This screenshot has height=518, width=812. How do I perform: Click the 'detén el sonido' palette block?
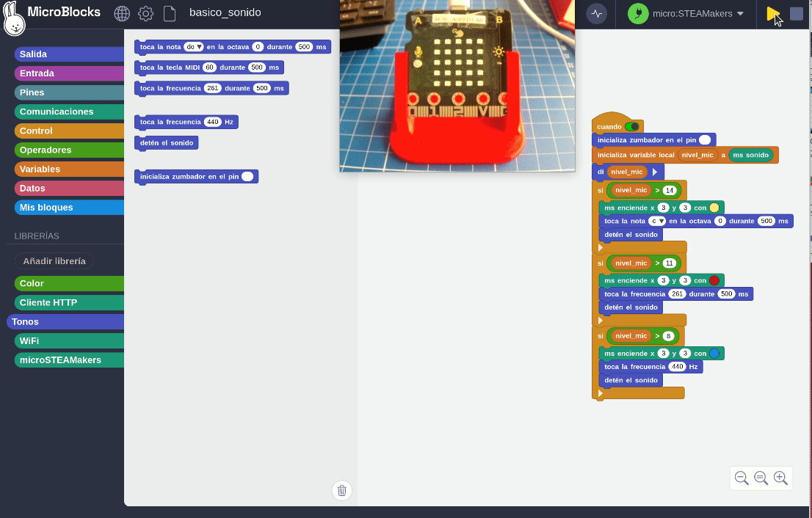(x=166, y=143)
